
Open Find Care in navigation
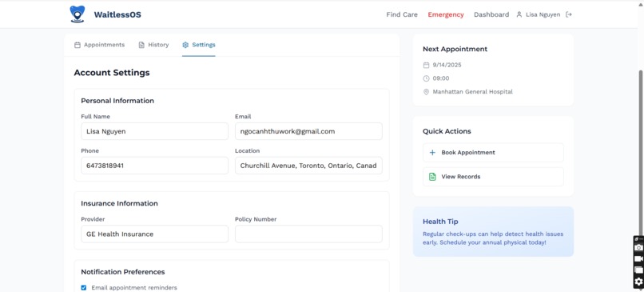pos(402,14)
